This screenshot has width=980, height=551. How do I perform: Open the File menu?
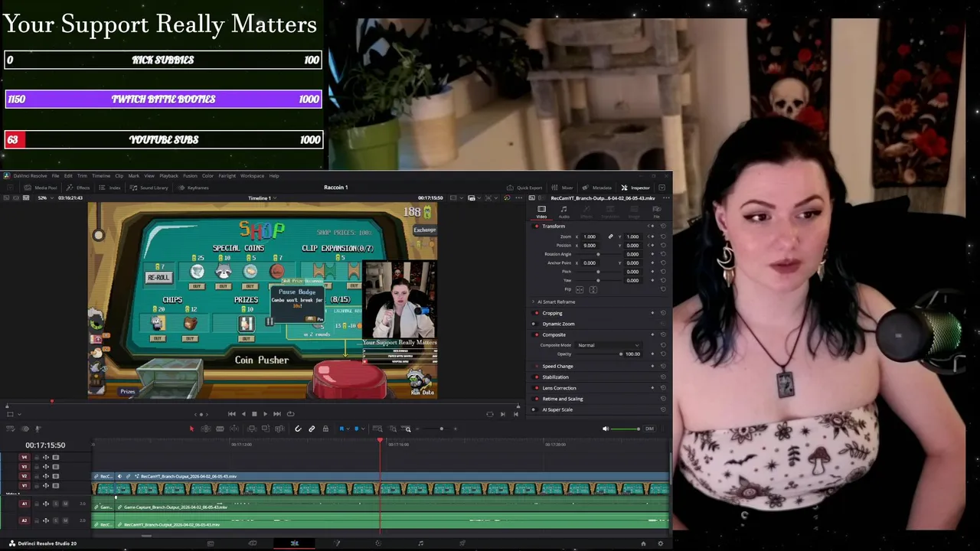pyautogui.click(x=55, y=176)
